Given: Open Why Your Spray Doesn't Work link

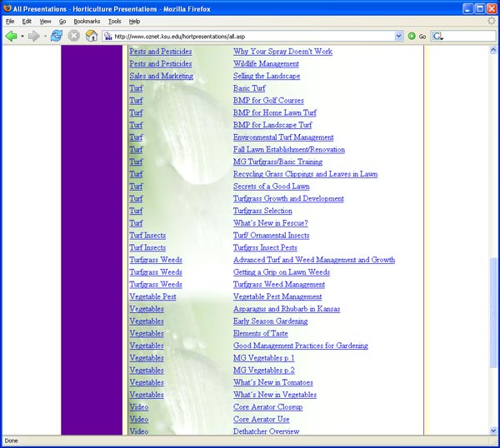Looking at the screenshot, I should point(282,52).
